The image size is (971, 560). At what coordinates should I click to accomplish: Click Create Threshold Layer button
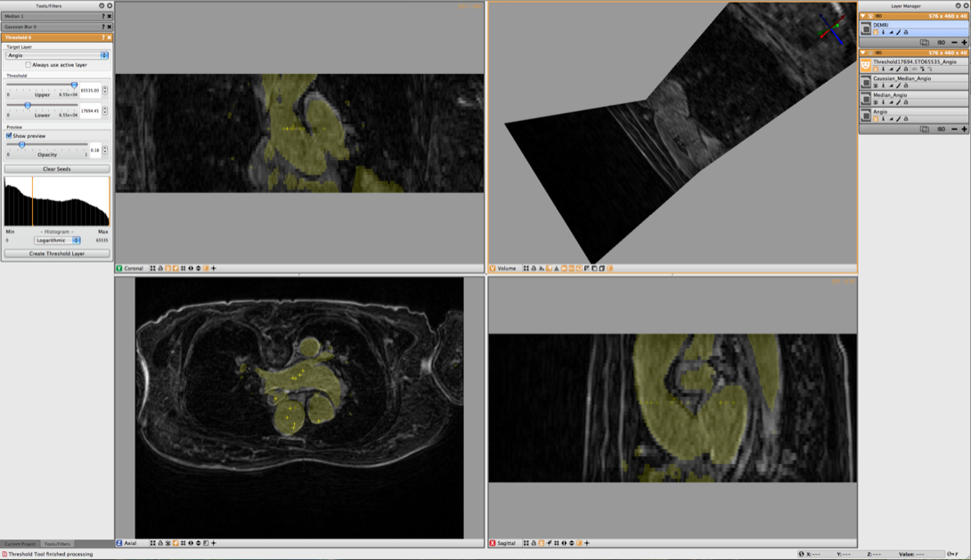(57, 254)
